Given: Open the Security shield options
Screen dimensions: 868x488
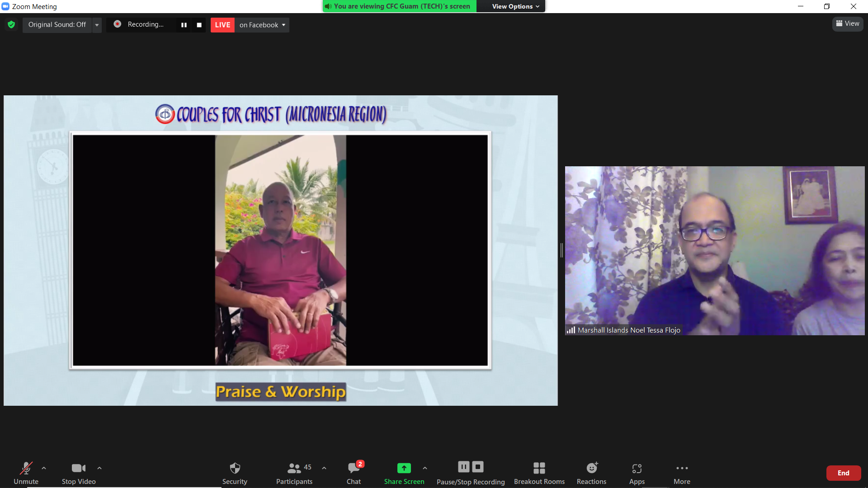Looking at the screenshot, I should (x=235, y=473).
